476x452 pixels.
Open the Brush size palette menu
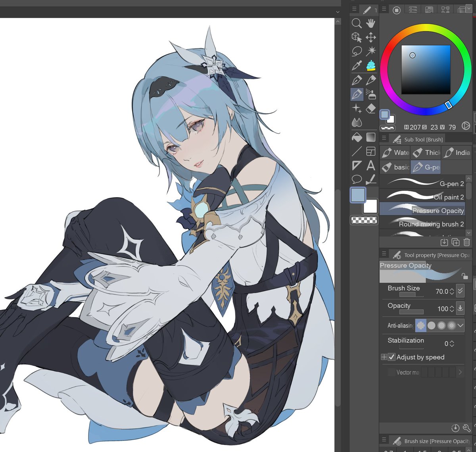tap(384, 440)
